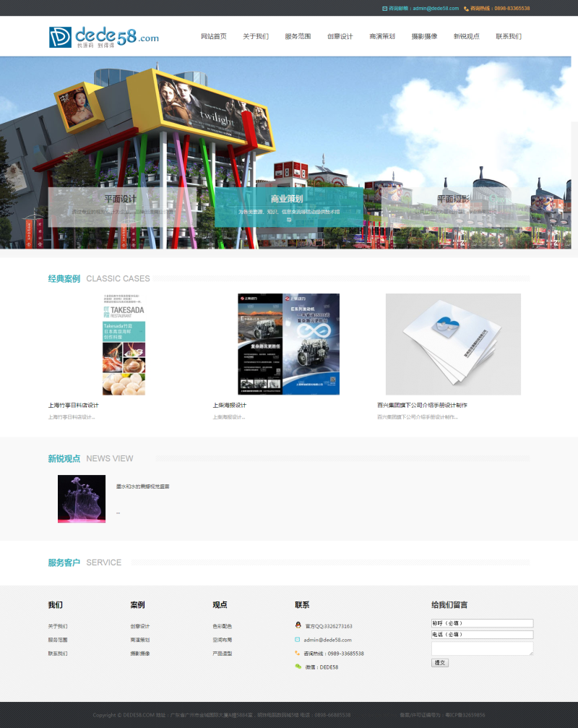The image size is (578, 728).
Task: Open the 关于我们 navigation item
Action: pos(256,36)
